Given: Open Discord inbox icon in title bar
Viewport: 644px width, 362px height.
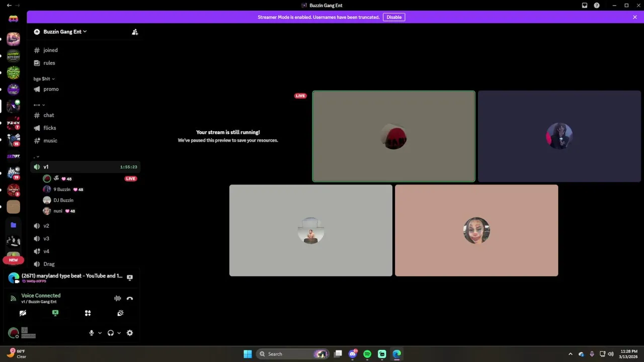Looking at the screenshot, I should pyautogui.click(x=585, y=6).
